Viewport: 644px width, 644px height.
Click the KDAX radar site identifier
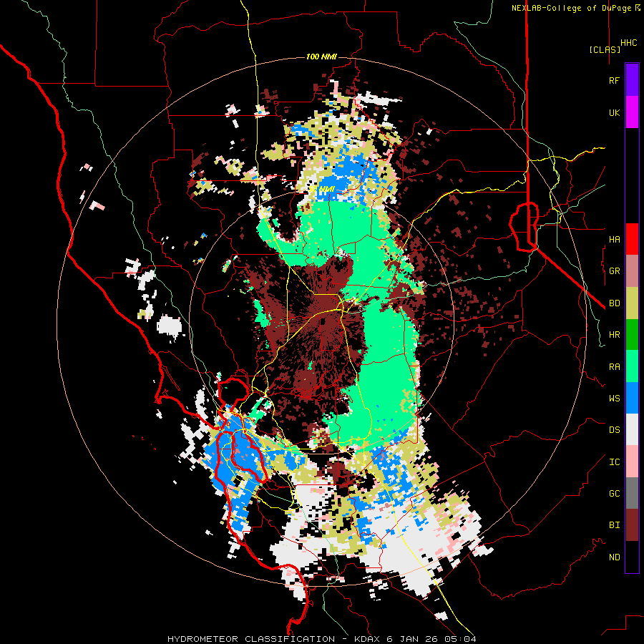coord(366,639)
